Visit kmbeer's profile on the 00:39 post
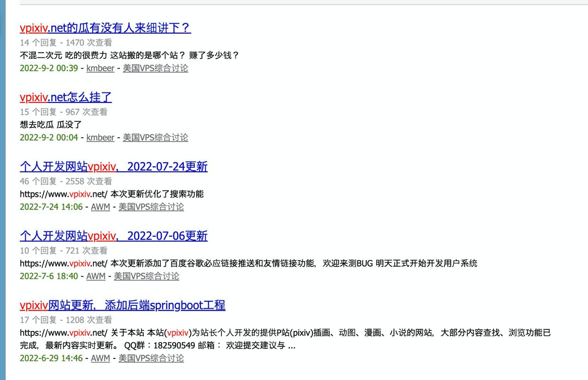 100,68
